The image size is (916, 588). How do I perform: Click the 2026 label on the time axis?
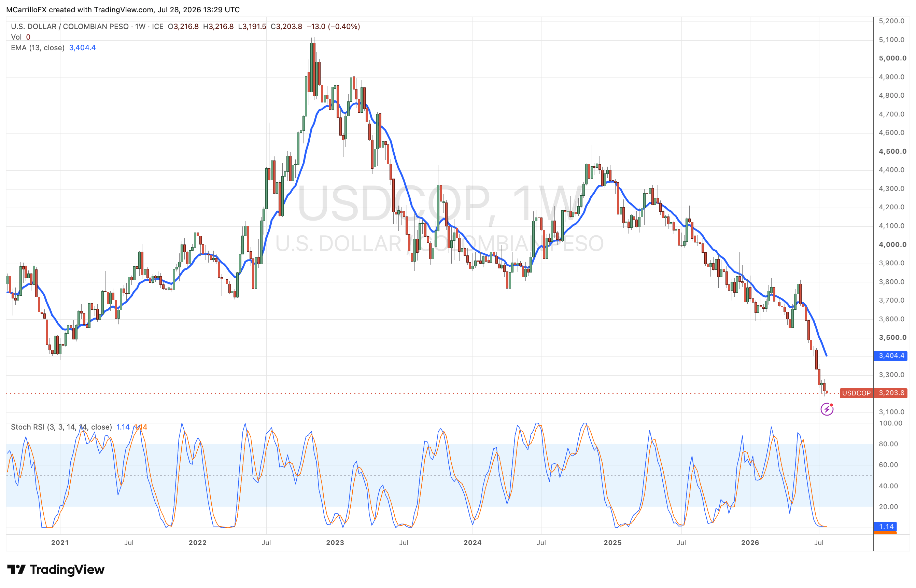tap(750, 543)
